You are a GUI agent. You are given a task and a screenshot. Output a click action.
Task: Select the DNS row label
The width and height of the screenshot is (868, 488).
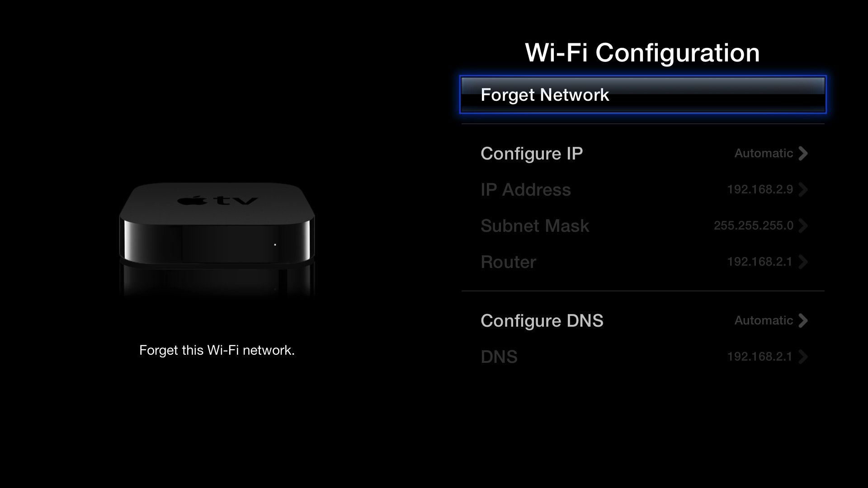pyautogui.click(x=499, y=357)
